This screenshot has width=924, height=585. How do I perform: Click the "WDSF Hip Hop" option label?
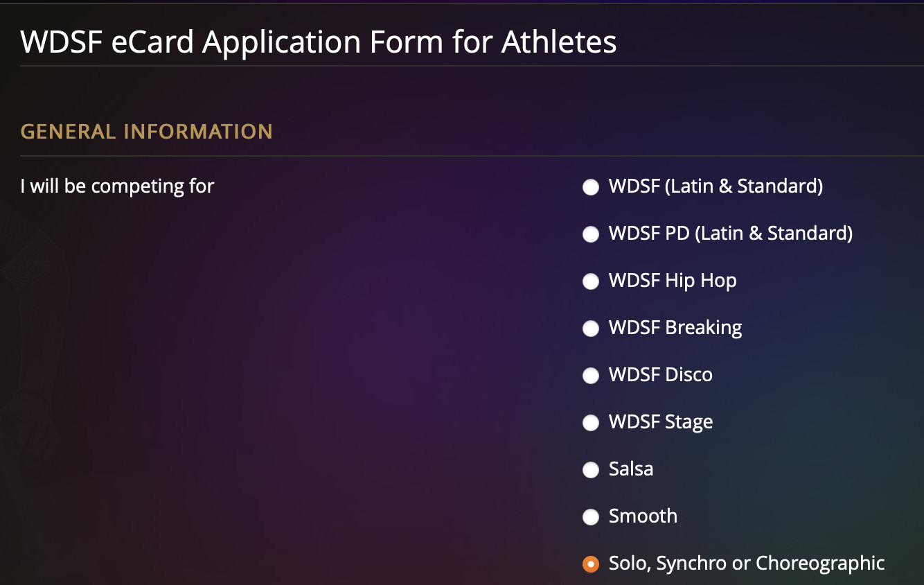point(672,281)
